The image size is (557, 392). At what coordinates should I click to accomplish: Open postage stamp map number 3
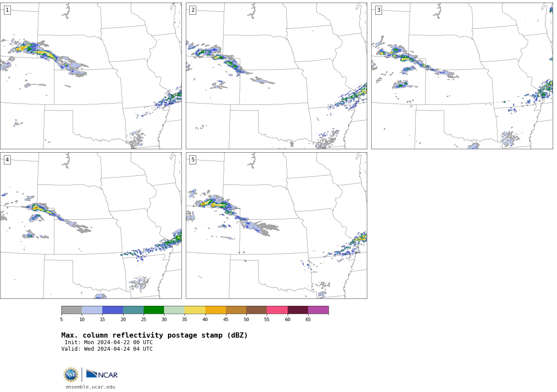tap(462, 76)
